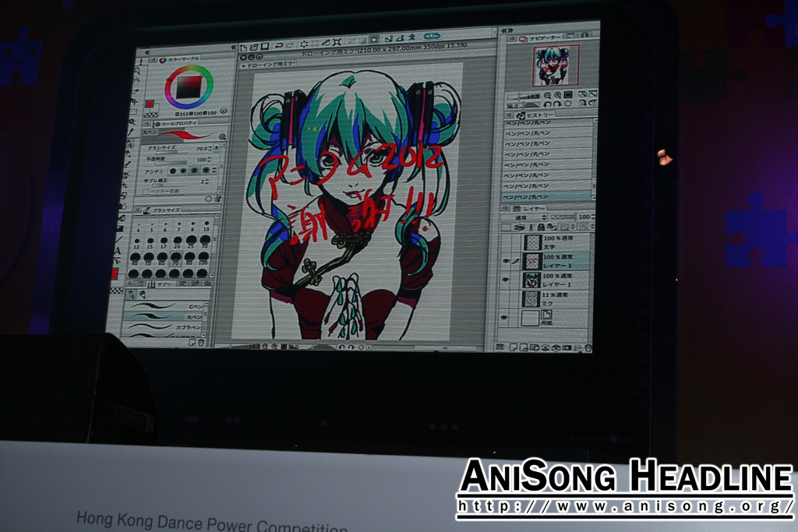Pick brush size preset 12
Image resolution: width=798 pixels, height=532 pixels.
136,243
